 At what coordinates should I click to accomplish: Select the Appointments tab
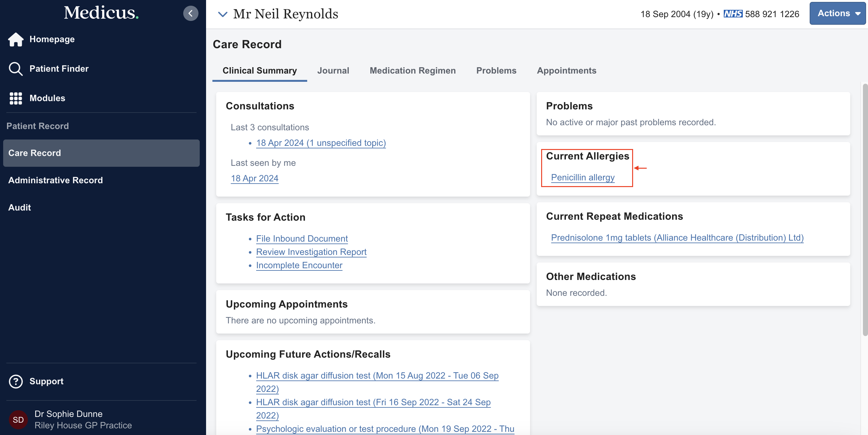coord(567,70)
